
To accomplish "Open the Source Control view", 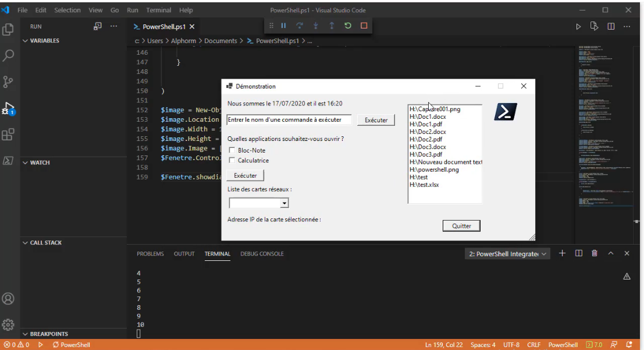I will pyautogui.click(x=8, y=82).
